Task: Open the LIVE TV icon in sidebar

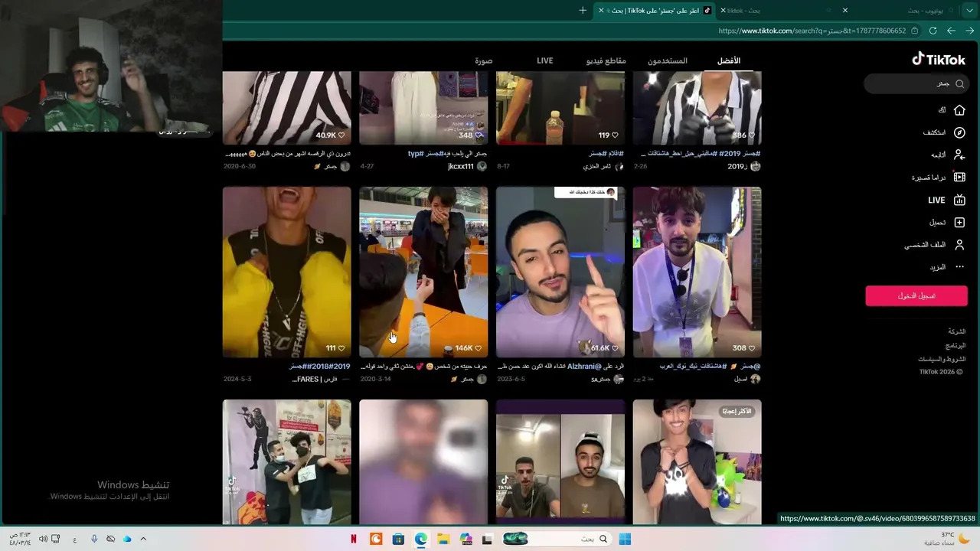Action: click(x=959, y=201)
